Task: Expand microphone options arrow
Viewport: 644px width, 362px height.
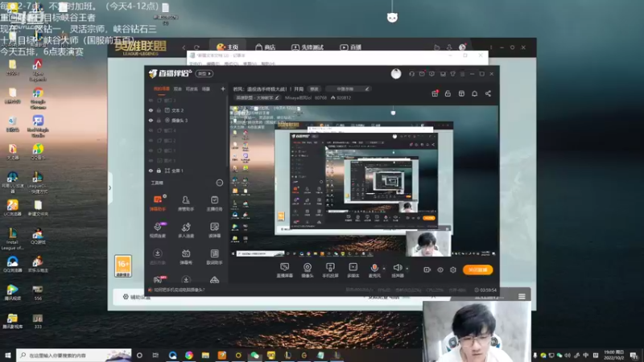Action: (384, 269)
